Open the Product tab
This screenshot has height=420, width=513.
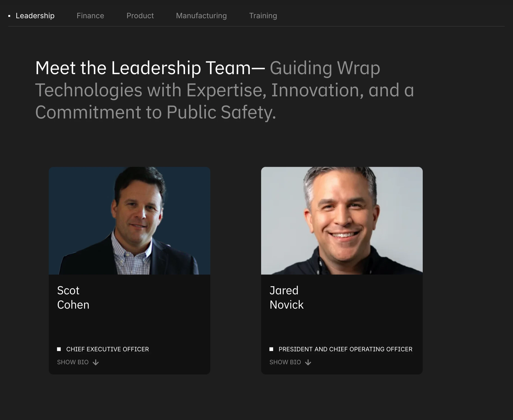tap(140, 16)
